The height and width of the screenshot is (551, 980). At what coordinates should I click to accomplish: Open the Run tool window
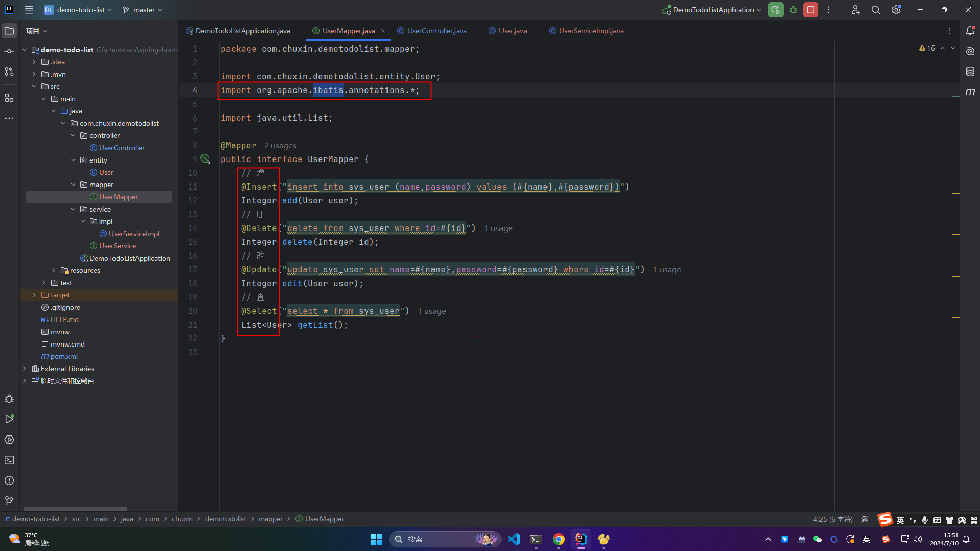[9, 419]
